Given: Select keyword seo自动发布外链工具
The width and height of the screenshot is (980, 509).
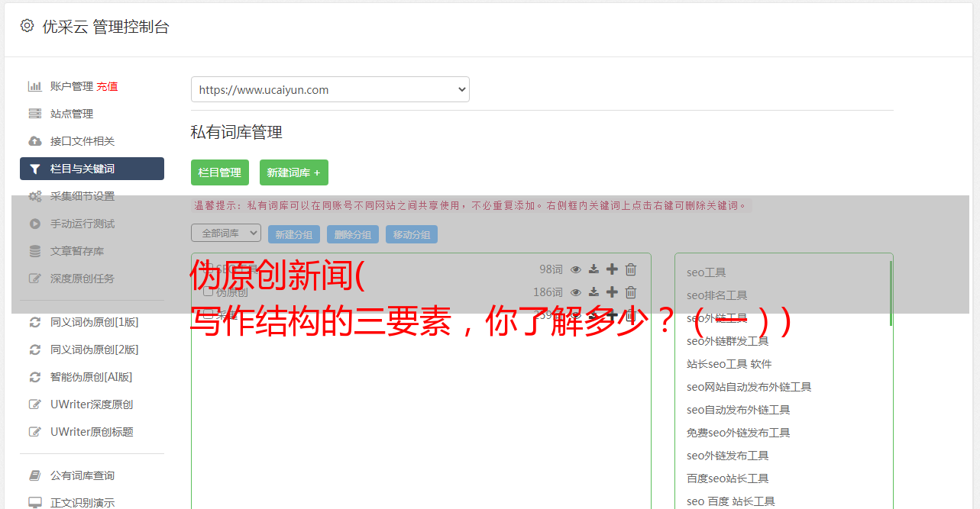Looking at the screenshot, I should click(739, 410).
